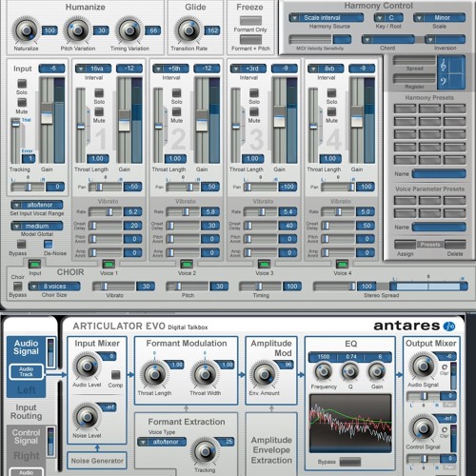Click the first Voice Parameter Presets slot
Image resolution: width=476 pixels, height=476 pixels.
point(405,200)
